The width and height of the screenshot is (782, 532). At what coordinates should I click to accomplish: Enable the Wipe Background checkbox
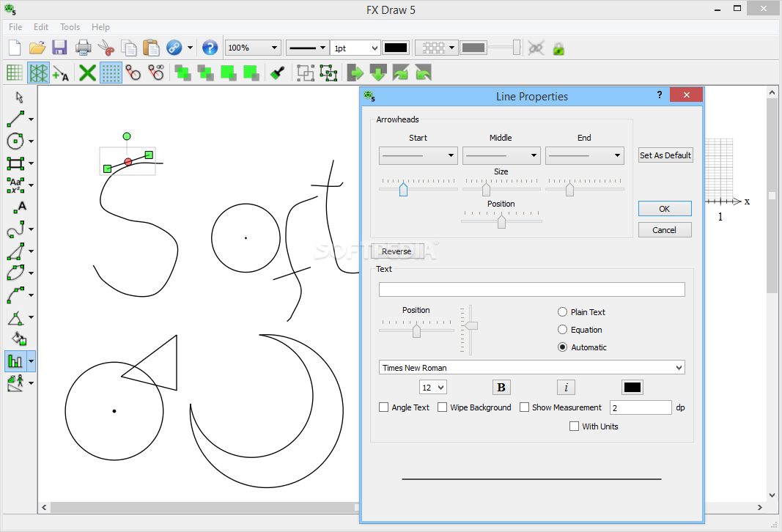(443, 407)
